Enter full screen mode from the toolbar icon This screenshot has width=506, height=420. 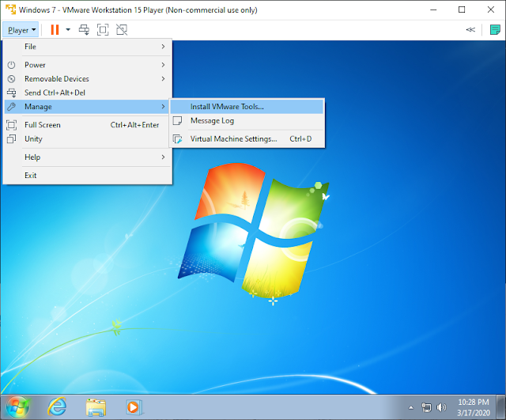tap(103, 30)
